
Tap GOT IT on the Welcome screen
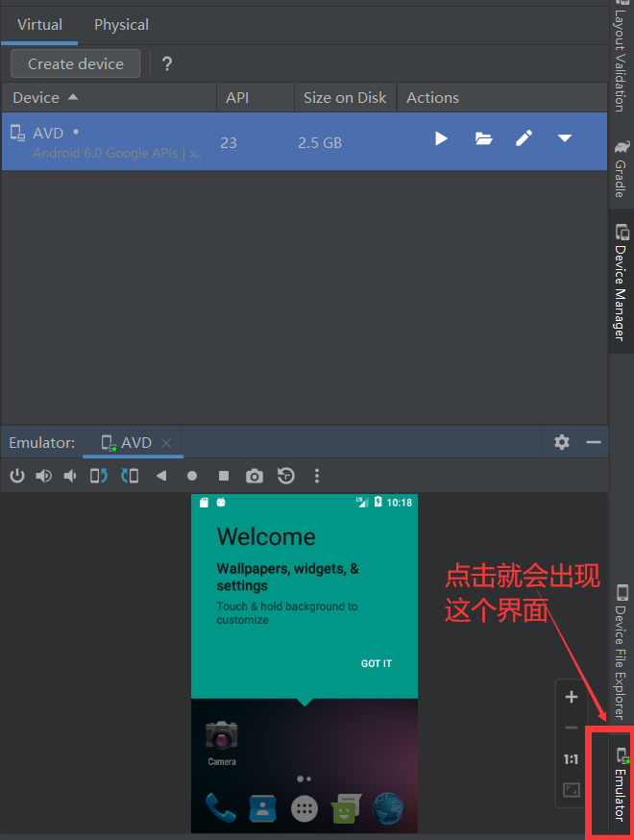coord(376,663)
